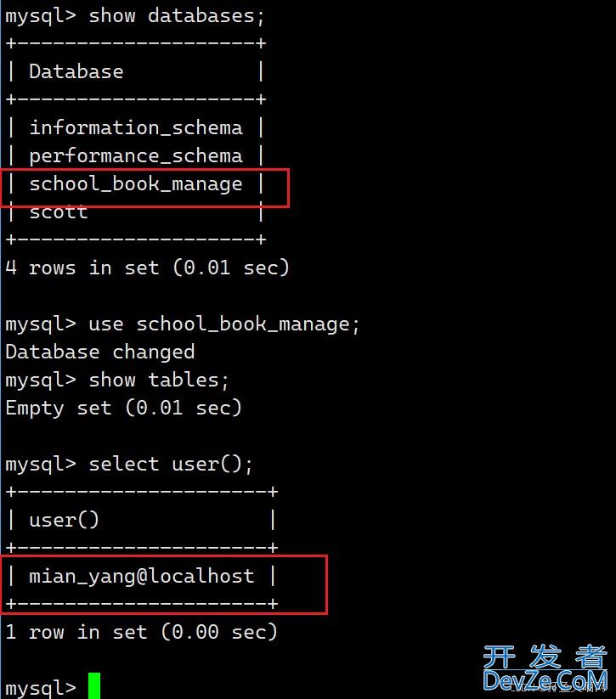The image size is (616, 699).
Task: Click the 开发者 watermark logo text
Action: tap(545, 657)
